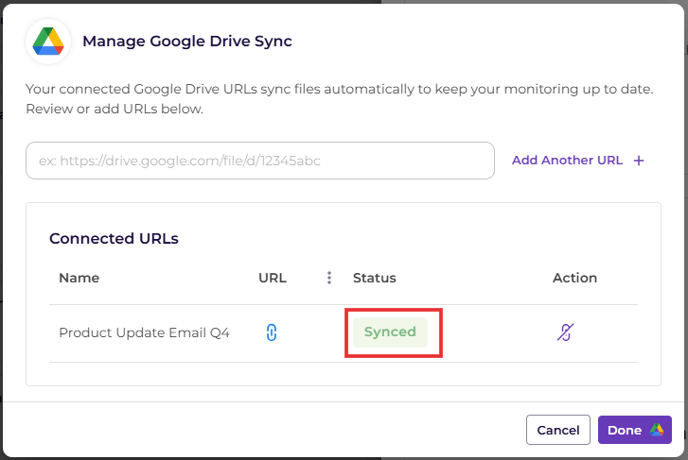Click the URL column header
Viewport: 688px width, 460px height.
tap(272, 278)
